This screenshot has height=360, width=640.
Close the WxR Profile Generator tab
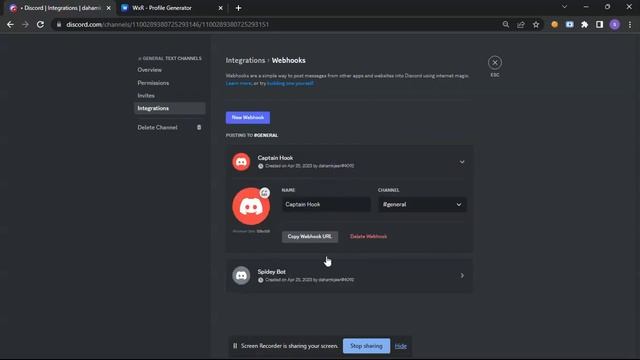click(220, 8)
